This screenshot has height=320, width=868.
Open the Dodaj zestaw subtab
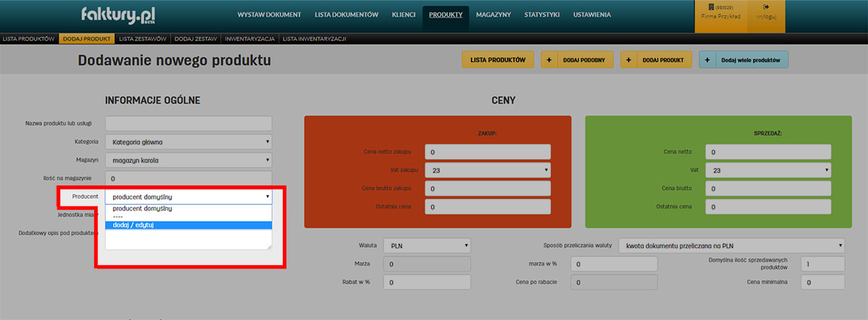(196, 38)
